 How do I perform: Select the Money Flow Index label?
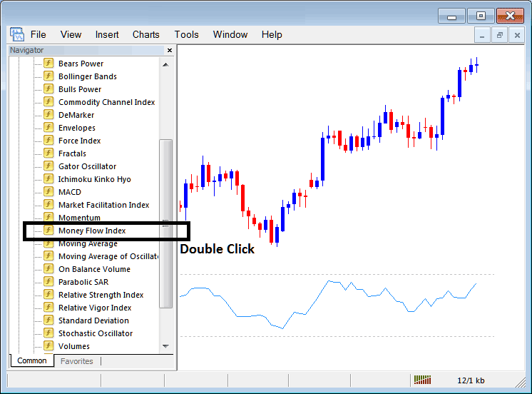[x=92, y=231]
